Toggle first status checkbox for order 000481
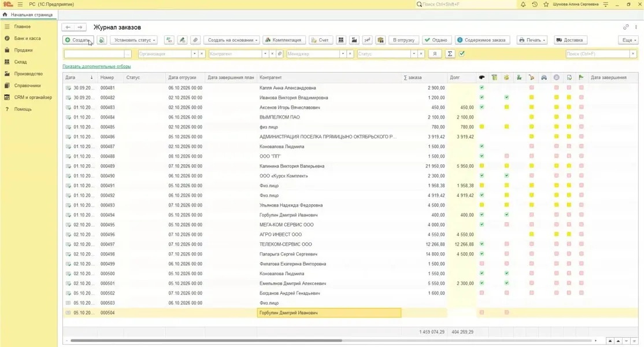644x347 pixels. coord(482,87)
